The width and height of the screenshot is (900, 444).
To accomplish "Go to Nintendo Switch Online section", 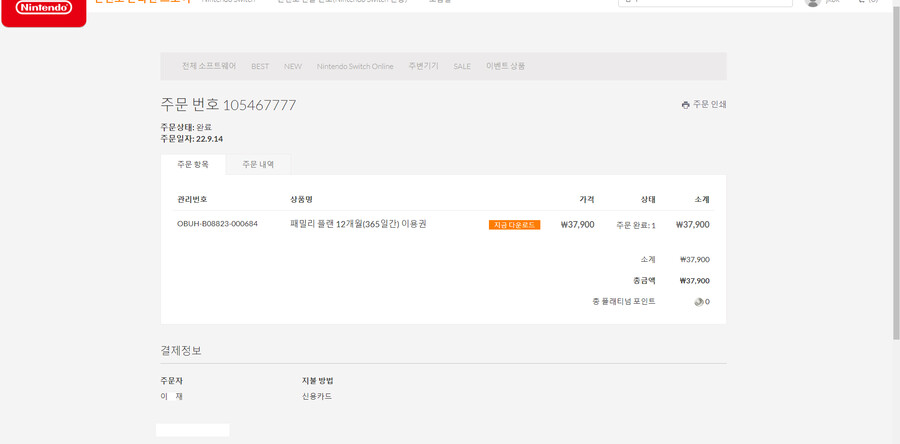I will click(x=355, y=67).
